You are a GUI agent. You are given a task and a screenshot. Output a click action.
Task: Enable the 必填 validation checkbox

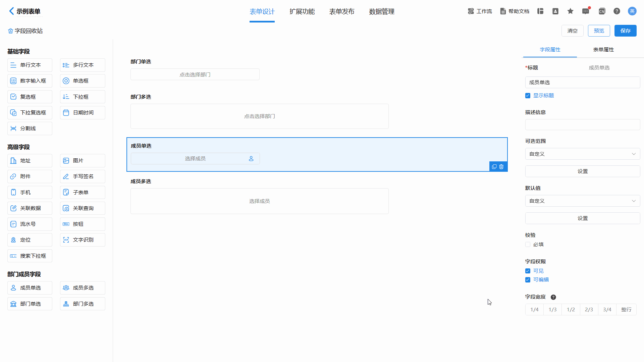click(528, 245)
